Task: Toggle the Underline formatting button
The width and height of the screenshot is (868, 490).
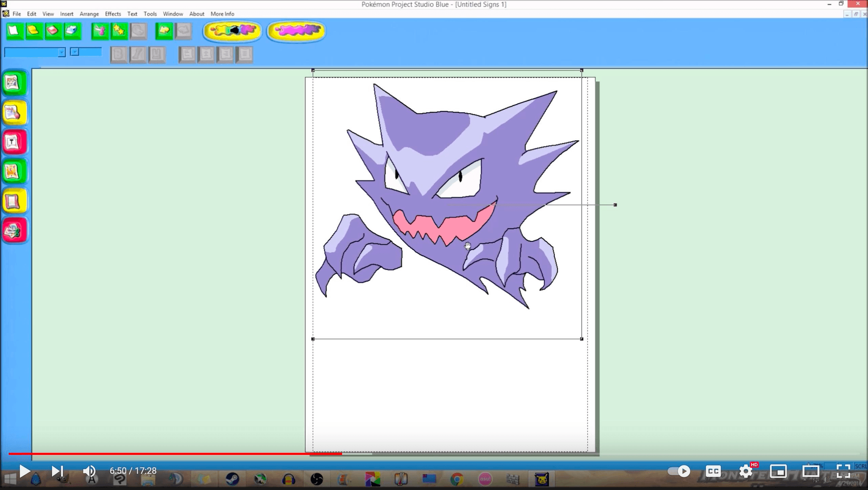Action: click(157, 54)
